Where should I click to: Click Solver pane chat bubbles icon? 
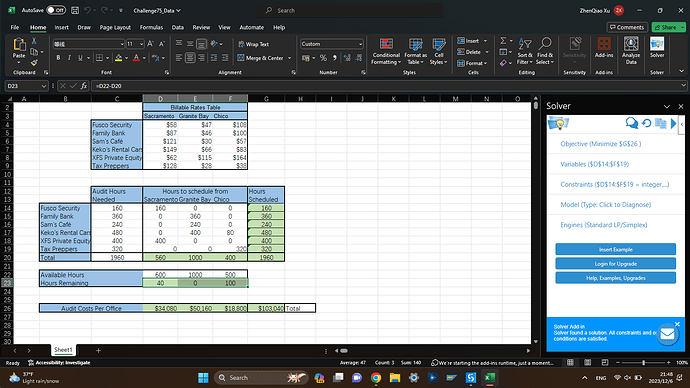[x=632, y=123]
